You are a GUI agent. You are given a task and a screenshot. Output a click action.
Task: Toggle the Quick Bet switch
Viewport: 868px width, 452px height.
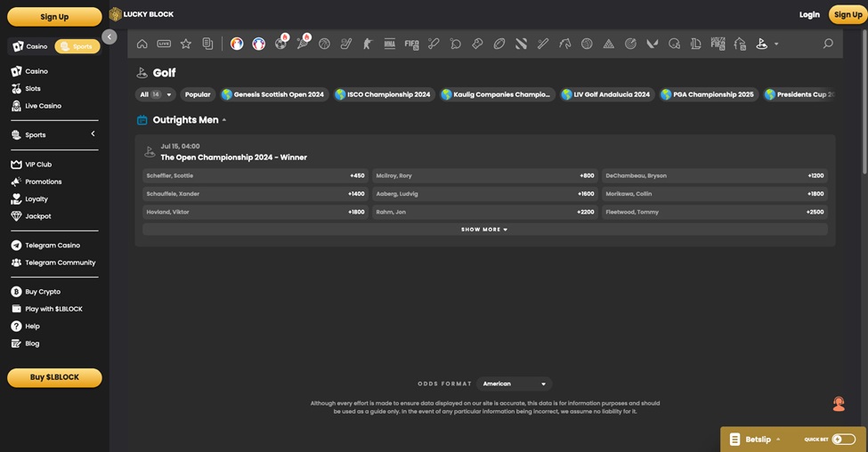843,439
